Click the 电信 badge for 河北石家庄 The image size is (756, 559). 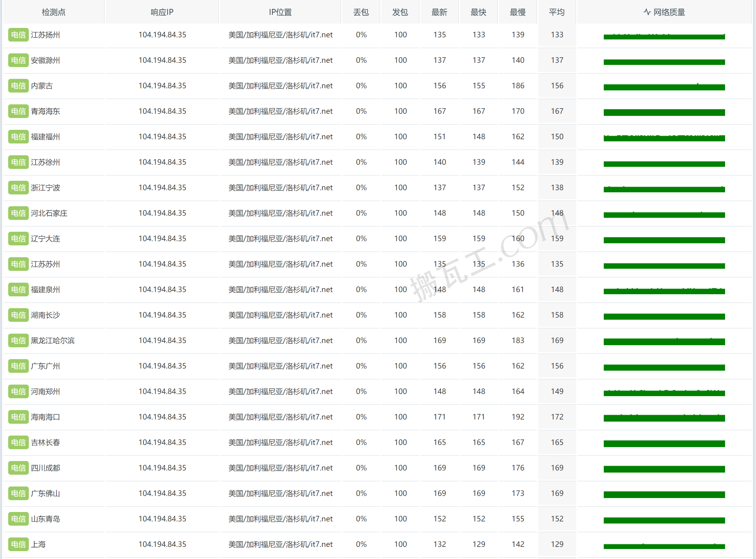click(18, 213)
